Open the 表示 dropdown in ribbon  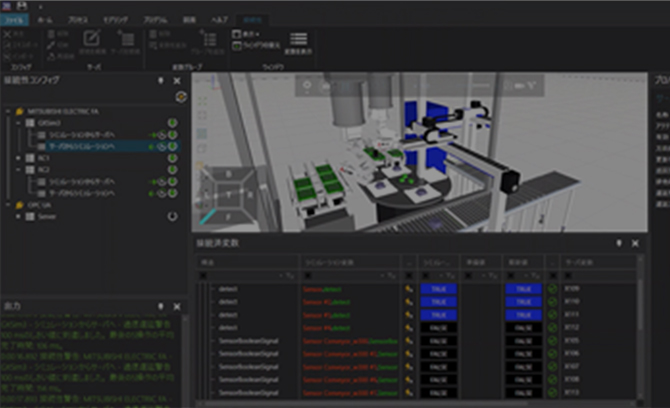pyautogui.click(x=244, y=33)
